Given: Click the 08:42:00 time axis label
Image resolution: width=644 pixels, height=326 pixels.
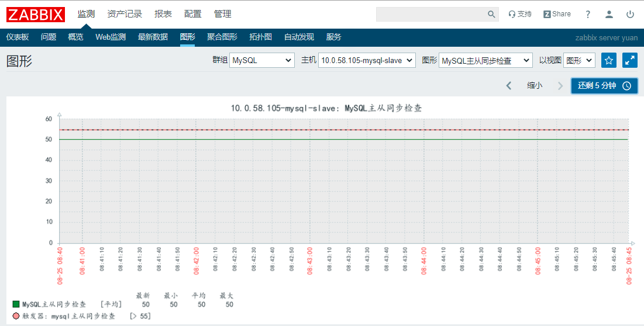Looking at the screenshot, I should click(196, 261).
